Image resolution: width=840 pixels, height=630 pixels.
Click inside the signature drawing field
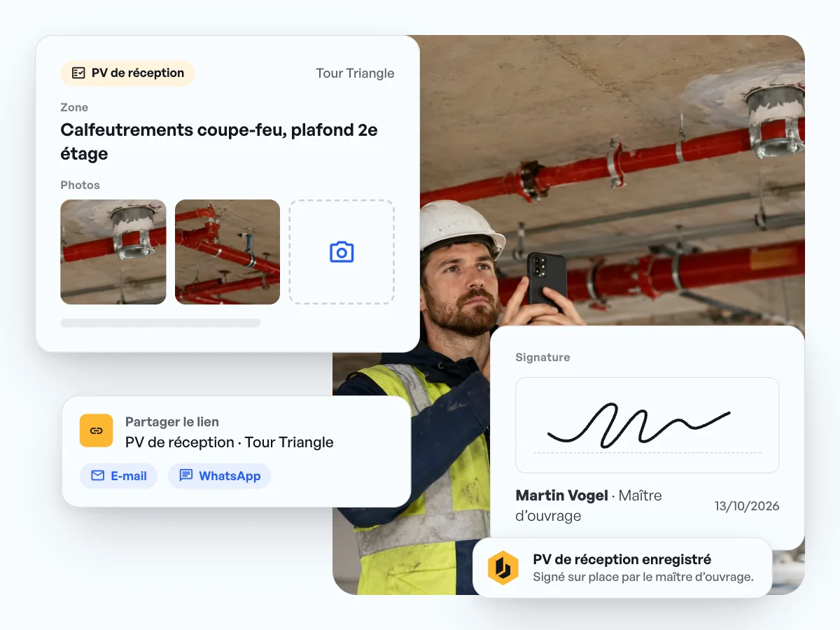647,425
